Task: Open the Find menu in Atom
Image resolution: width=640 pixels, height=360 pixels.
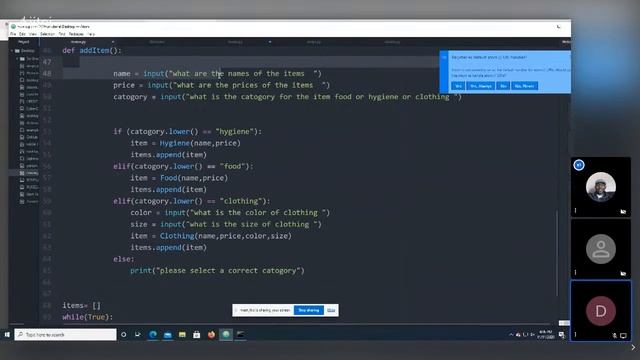Action: (62, 34)
